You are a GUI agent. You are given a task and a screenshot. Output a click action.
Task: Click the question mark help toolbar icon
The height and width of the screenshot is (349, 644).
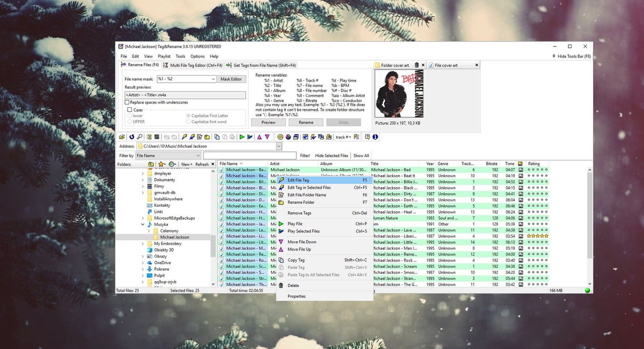click(367, 137)
